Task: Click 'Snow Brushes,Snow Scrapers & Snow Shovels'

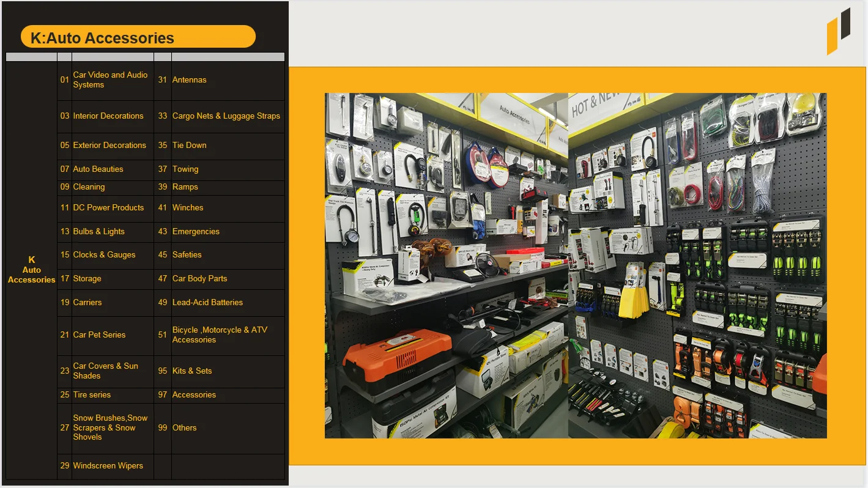Action: coord(110,428)
